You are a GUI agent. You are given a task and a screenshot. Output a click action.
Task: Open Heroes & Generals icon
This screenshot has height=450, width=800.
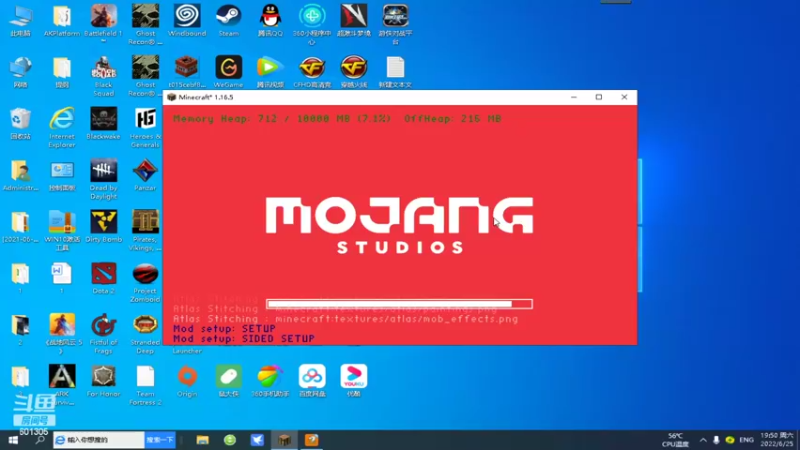145,128
